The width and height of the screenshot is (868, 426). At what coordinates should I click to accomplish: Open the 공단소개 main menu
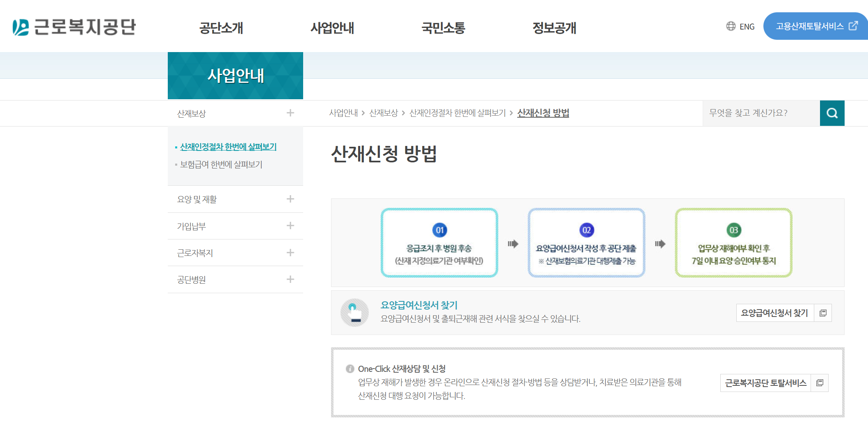221,28
